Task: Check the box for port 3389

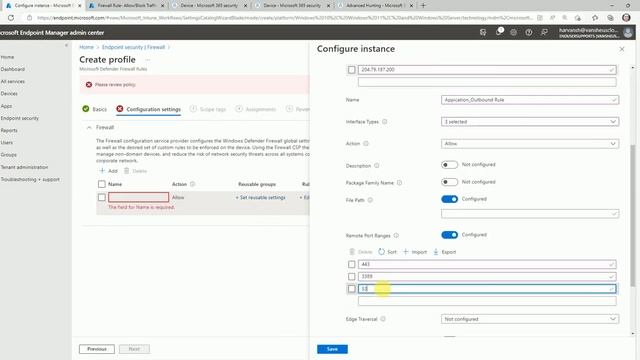Action: click(x=351, y=276)
